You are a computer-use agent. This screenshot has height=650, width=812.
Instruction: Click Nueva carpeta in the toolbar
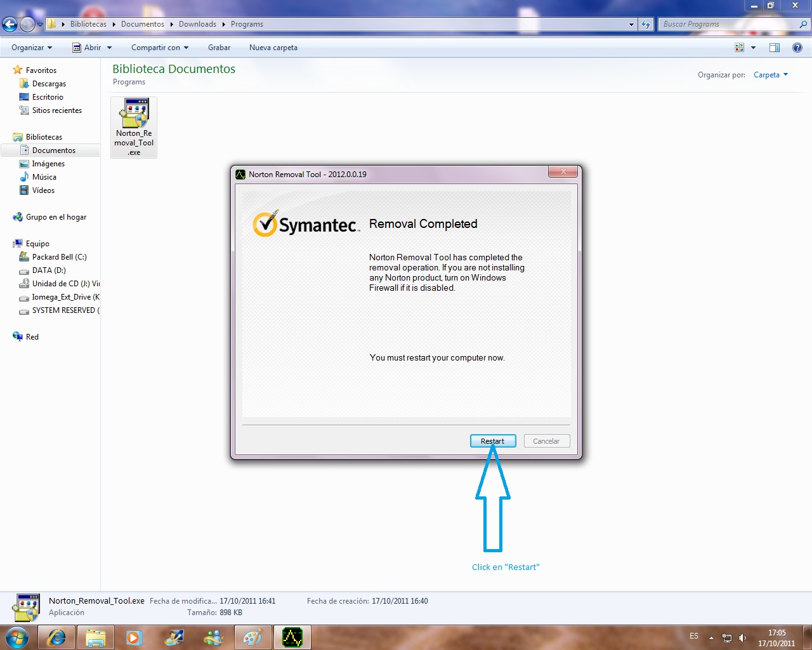tap(273, 48)
